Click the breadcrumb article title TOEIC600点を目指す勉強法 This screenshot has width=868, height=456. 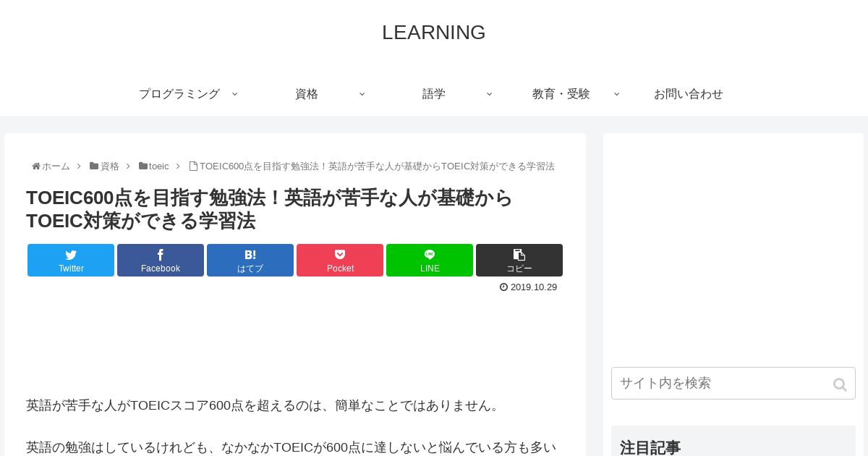tap(377, 166)
